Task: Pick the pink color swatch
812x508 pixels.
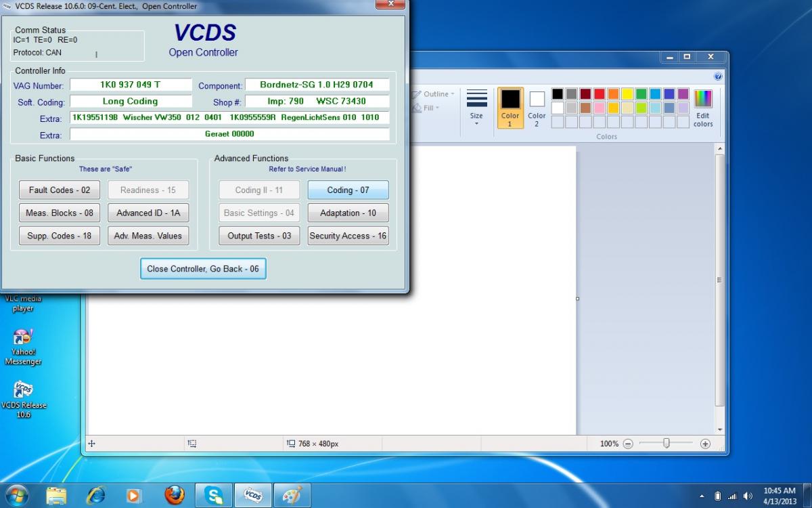Action: 600,108
